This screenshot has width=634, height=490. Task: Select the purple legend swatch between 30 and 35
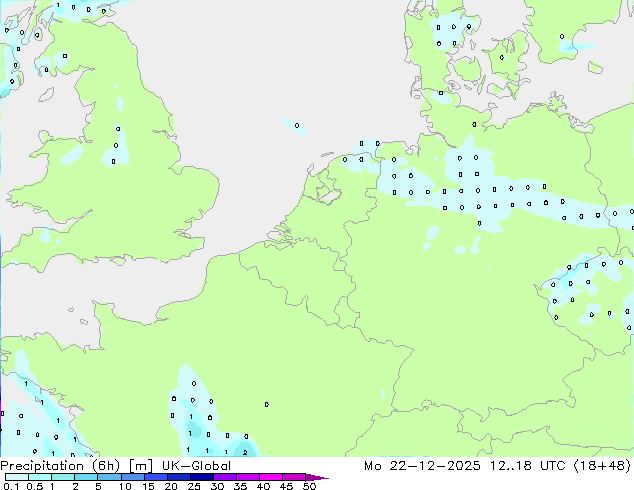(x=228, y=477)
